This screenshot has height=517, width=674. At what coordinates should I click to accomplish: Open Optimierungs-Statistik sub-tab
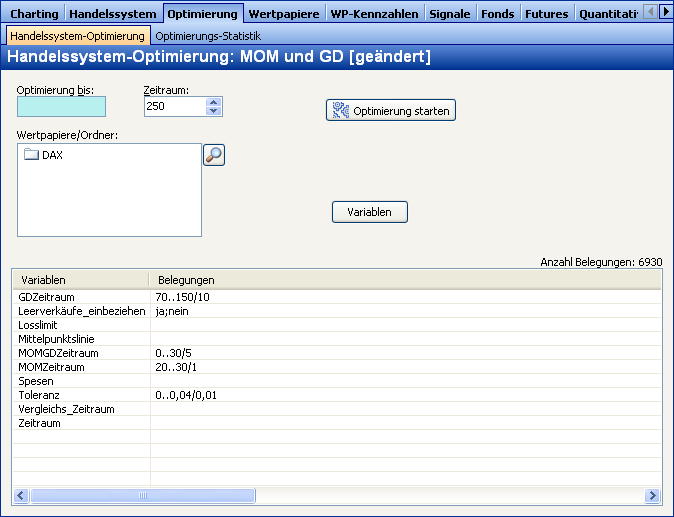tap(208, 36)
